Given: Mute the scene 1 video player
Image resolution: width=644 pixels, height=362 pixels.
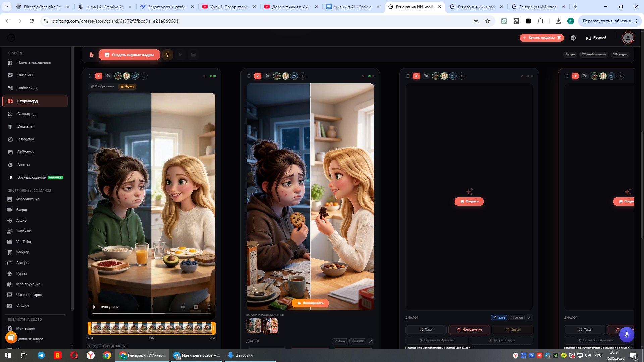Looking at the screenshot, I should tap(183, 307).
